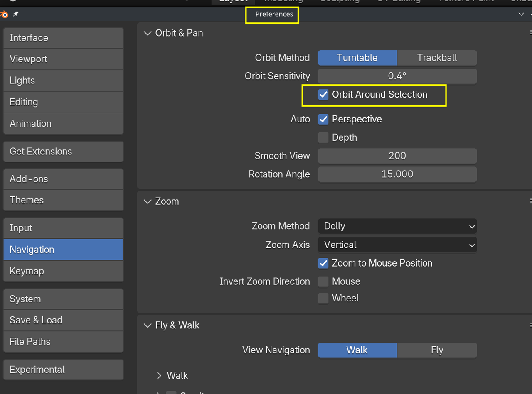Image resolution: width=532 pixels, height=394 pixels.
Task: Click the chevron icon at header right
Action: (521, 14)
